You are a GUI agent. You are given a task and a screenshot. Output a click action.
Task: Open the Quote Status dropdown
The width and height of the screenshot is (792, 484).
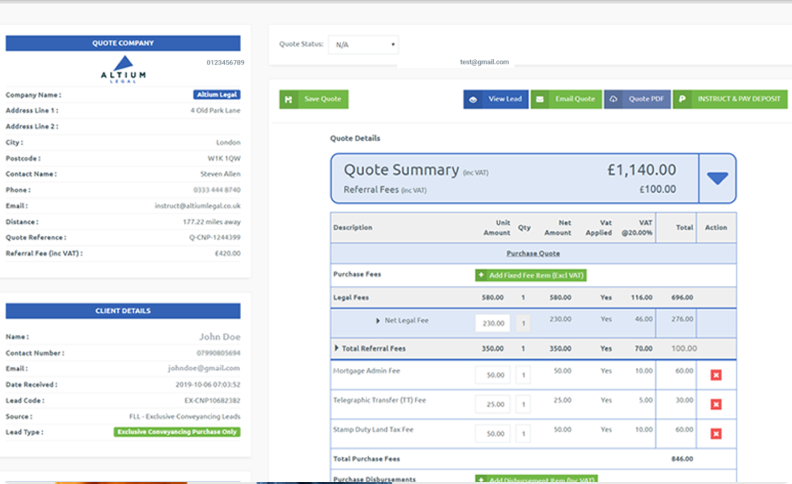pyautogui.click(x=363, y=44)
